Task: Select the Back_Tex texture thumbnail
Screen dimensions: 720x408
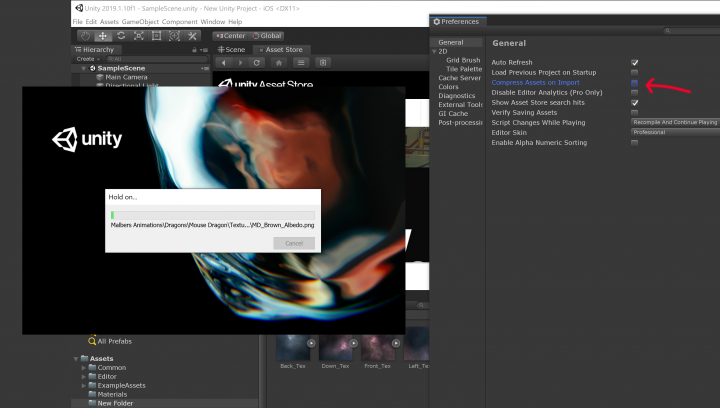Action: tap(292, 347)
